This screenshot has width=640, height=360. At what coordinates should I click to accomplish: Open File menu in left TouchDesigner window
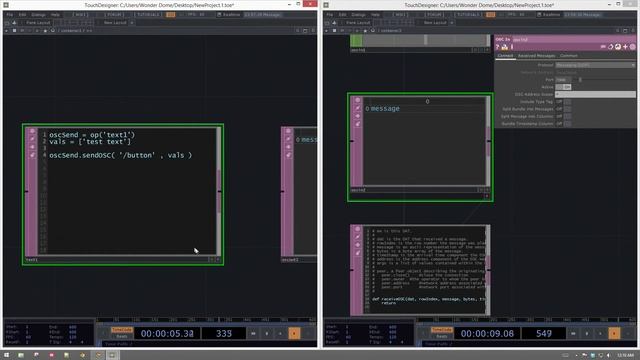pos(9,15)
